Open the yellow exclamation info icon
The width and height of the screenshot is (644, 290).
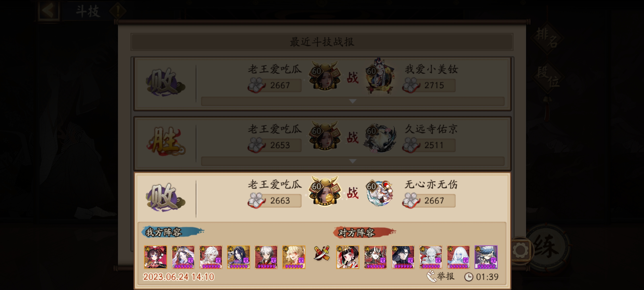pyautogui.click(x=118, y=11)
